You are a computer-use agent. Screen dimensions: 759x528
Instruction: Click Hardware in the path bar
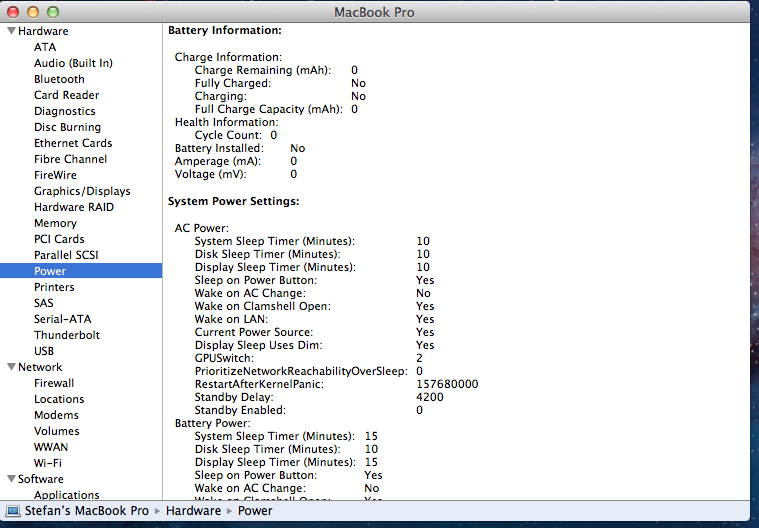tap(193, 511)
